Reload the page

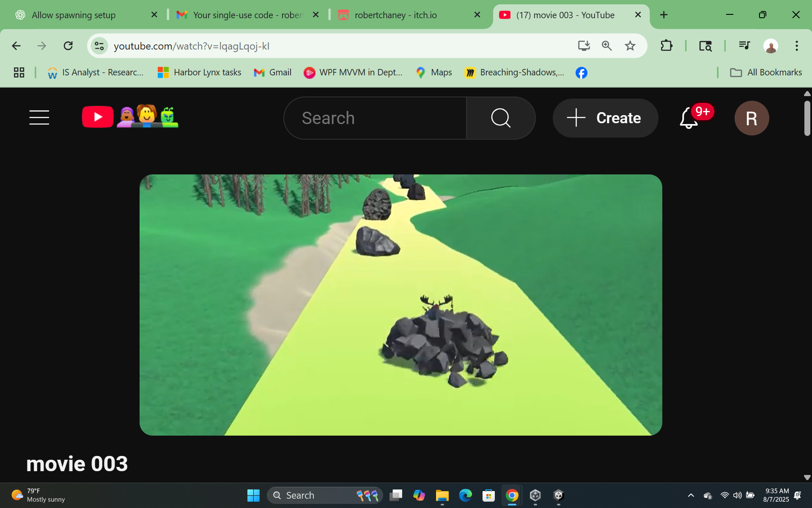coord(68,46)
